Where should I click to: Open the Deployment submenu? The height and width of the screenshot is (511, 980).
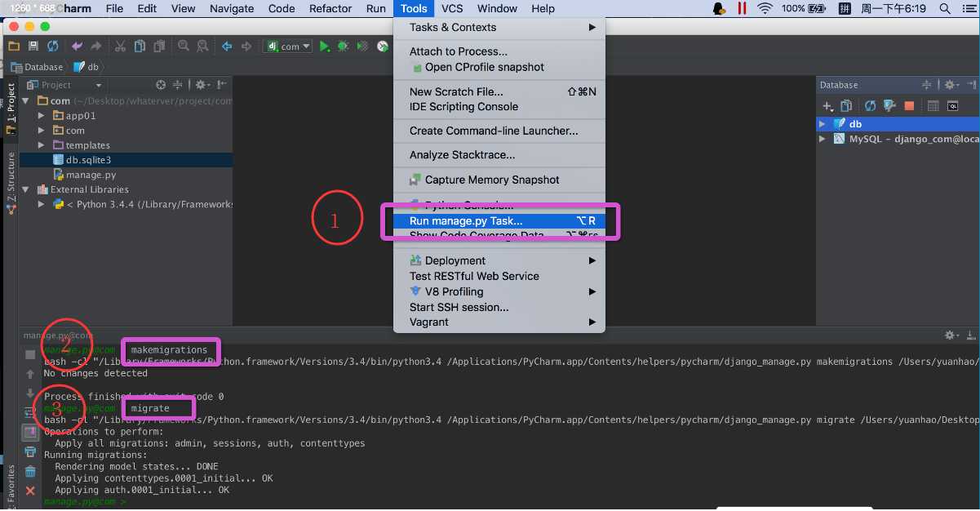point(499,260)
